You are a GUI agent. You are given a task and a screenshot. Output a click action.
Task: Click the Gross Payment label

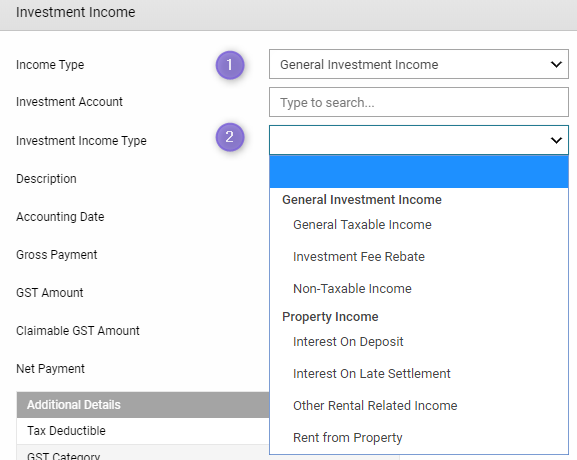tap(57, 255)
